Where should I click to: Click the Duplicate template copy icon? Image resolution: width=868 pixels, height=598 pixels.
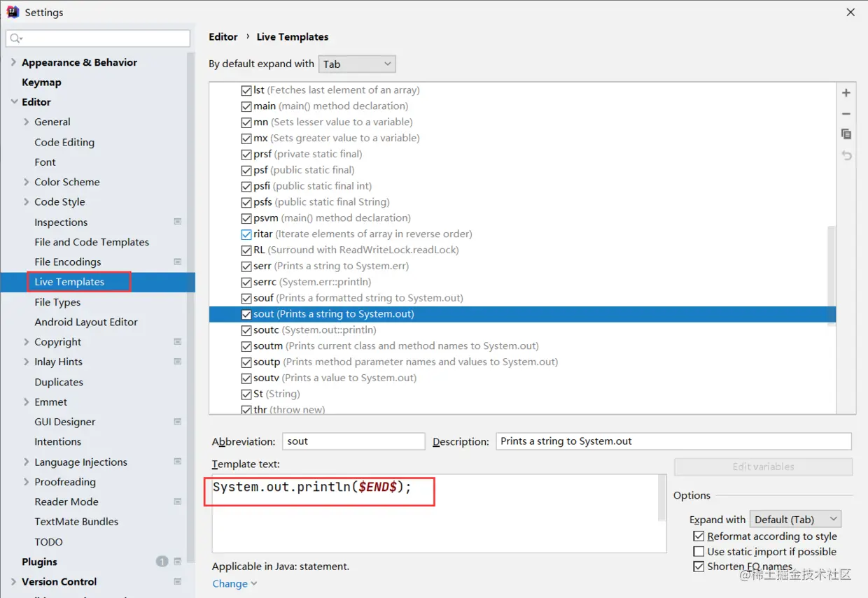(846, 134)
